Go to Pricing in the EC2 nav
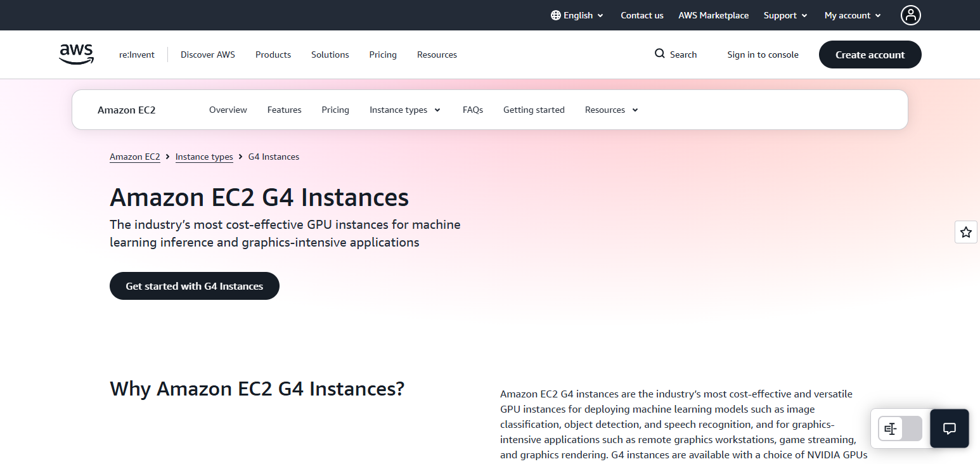 pyautogui.click(x=335, y=110)
